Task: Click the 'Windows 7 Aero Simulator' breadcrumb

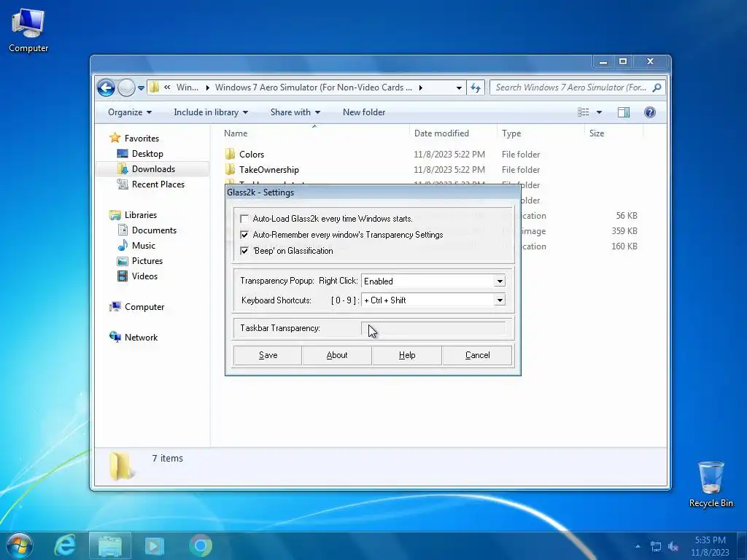Action: point(314,87)
